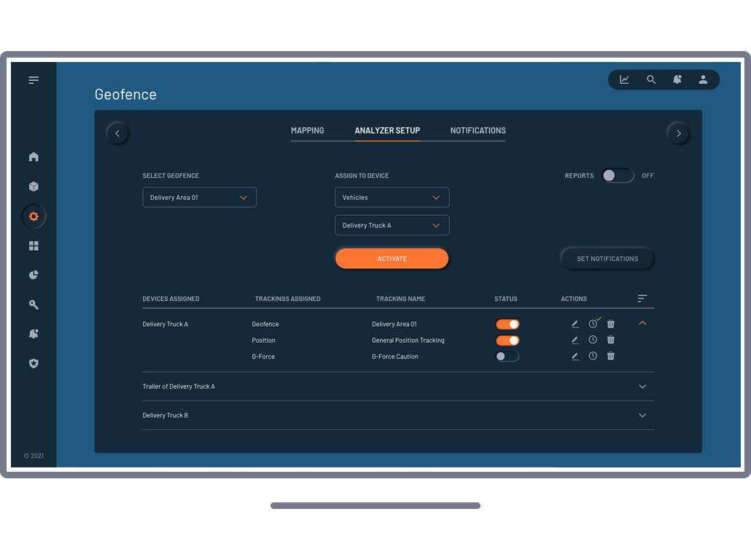The height and width of the screenshot is (560, 751).
Task: Open the Delivery Area 01 geofence dropdown
Action: (199, 198)
